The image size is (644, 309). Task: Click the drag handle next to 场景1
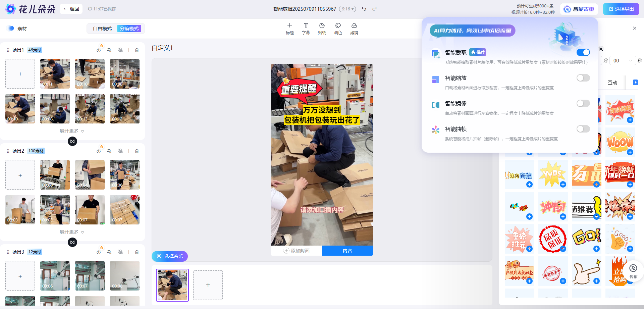8,50
